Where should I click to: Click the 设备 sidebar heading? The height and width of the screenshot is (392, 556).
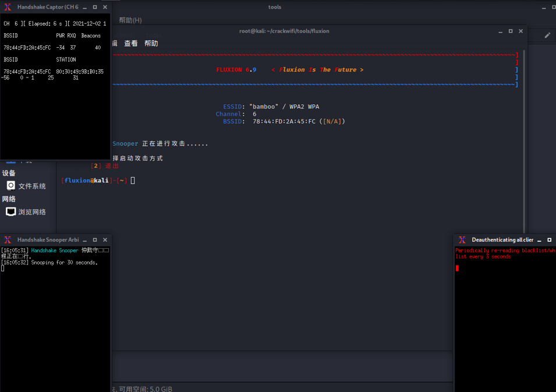9,173
